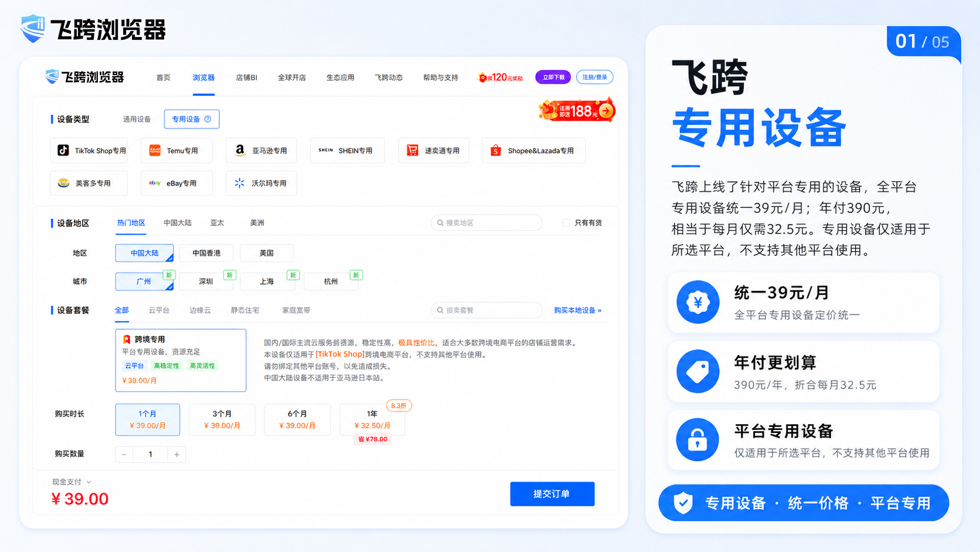Image resolution: width=980 pixels, height=552 pixels.
Task: Switch to the 静态住宅 package tab
Action: coord(245,310)
